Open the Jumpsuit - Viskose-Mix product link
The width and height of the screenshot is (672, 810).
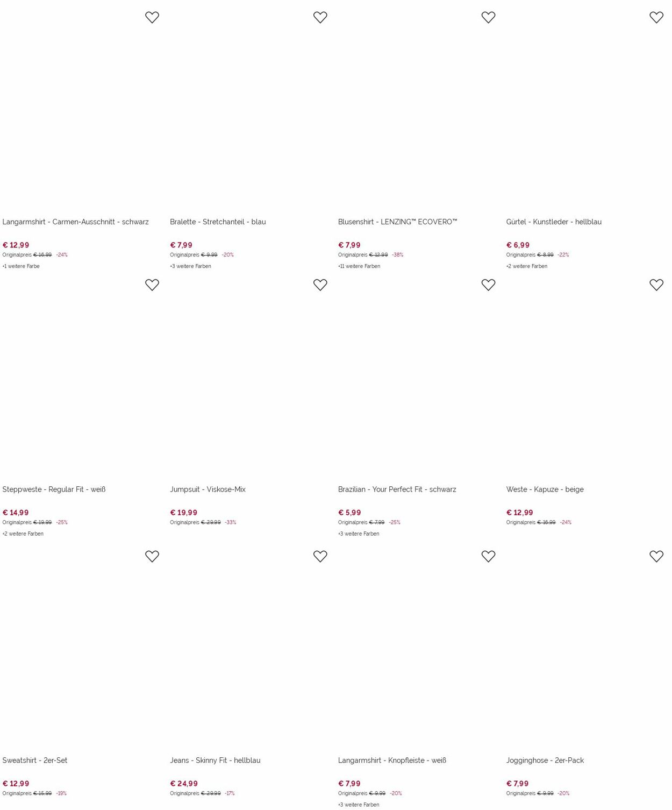pyautogui.click(x=208, y=489)
